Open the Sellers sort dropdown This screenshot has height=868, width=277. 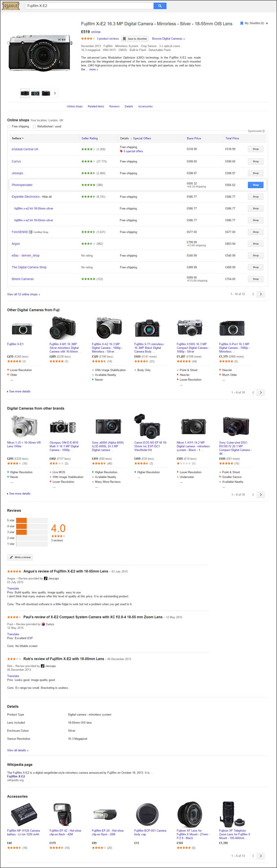tap(18, 139)
